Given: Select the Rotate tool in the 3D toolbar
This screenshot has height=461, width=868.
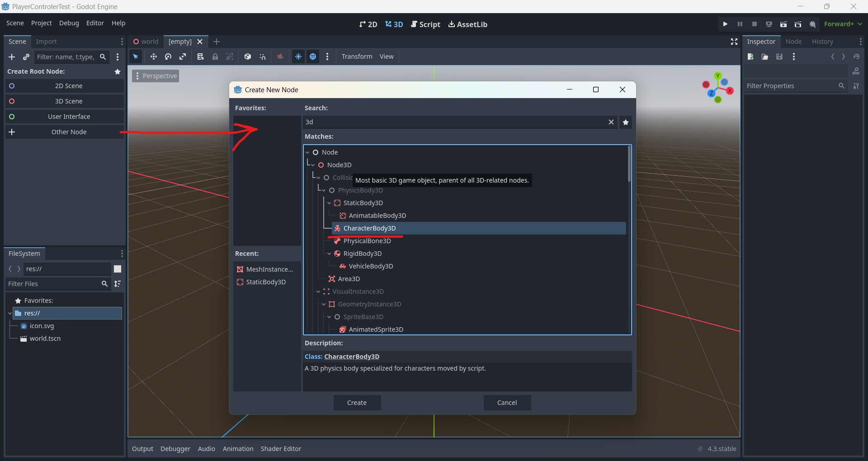Looking at the screenshot, I should point(168,56).
